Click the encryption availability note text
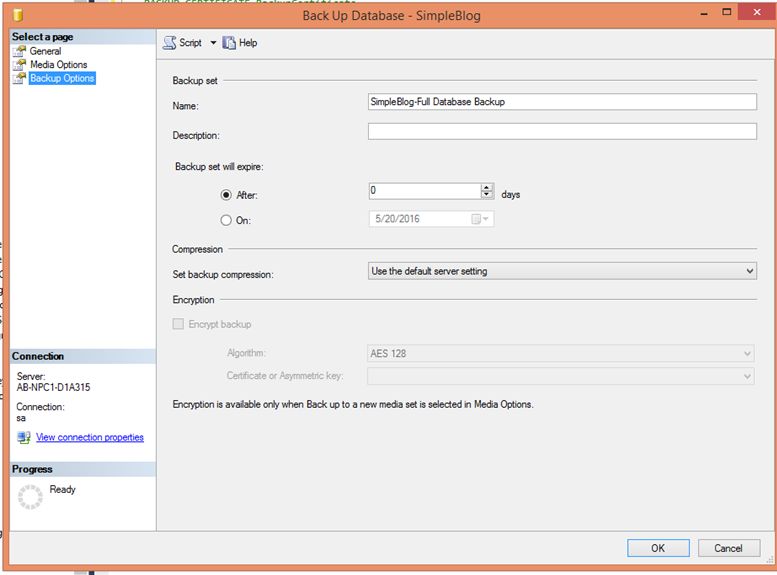Screen dimensions: 777x575 point(353,404)
